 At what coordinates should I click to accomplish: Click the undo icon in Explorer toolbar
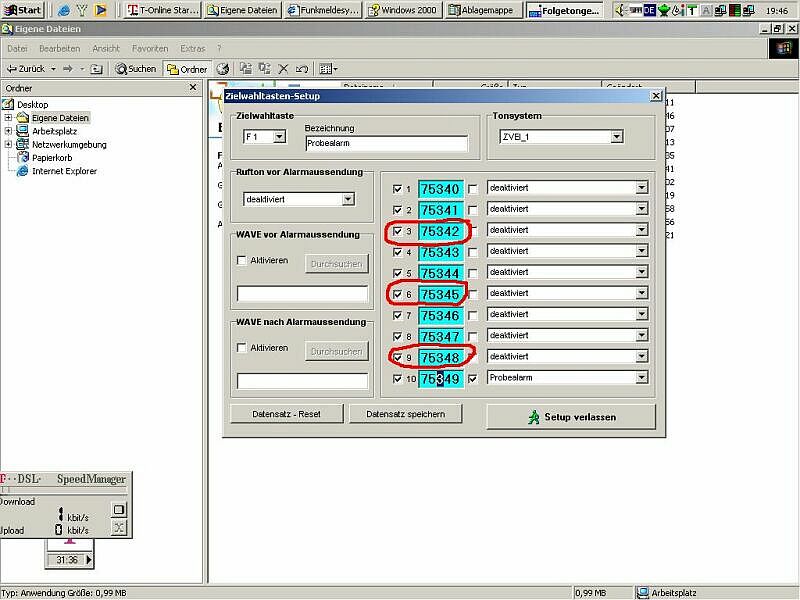click(x=301, y=69)
